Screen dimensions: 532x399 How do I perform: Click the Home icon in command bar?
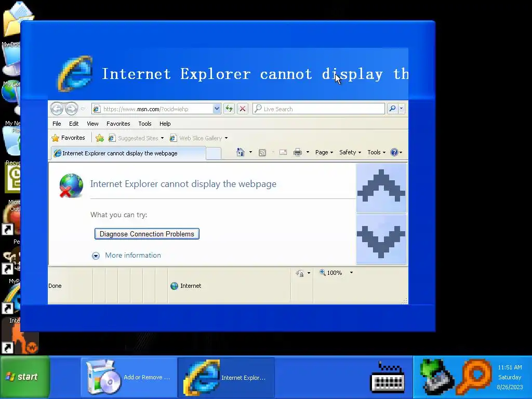click(x=240, y=152)
